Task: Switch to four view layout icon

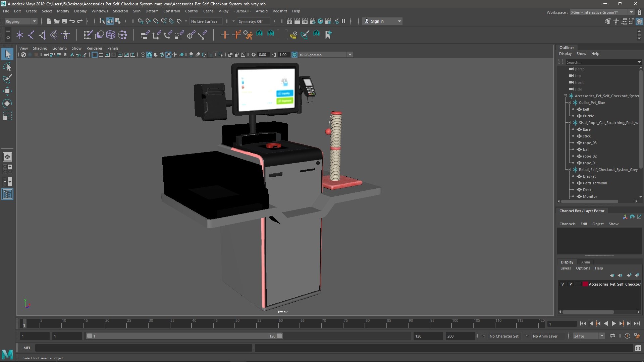Action: [7, 169]
